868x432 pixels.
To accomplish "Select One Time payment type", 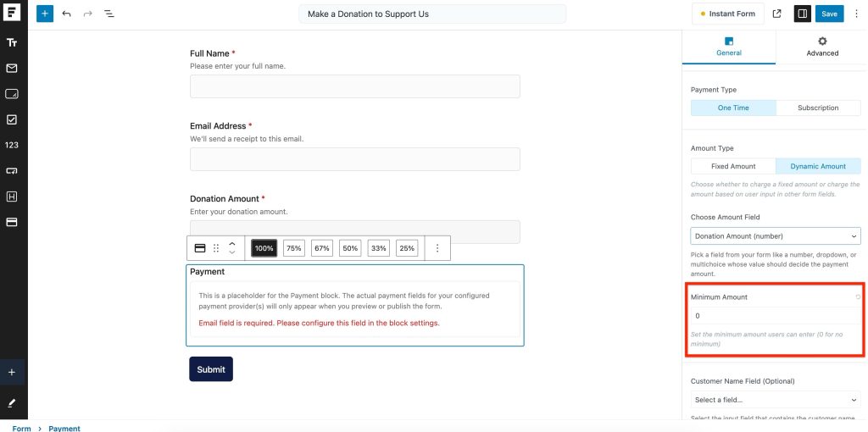I will [732, 108].
